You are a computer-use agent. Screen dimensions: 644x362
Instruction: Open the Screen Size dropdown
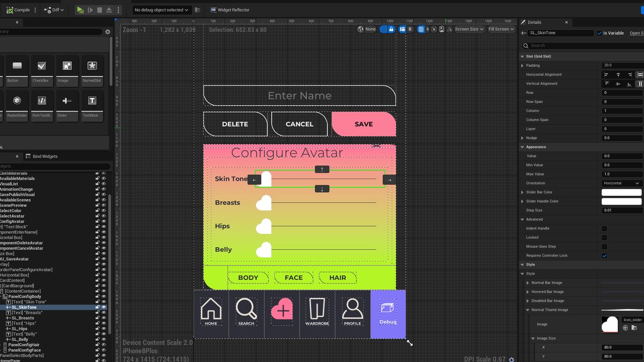[x=469, y=29]
